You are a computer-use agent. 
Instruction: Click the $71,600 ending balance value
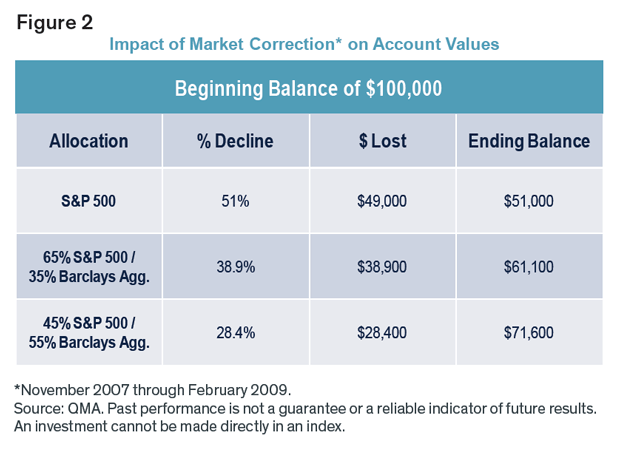(529, 333)
